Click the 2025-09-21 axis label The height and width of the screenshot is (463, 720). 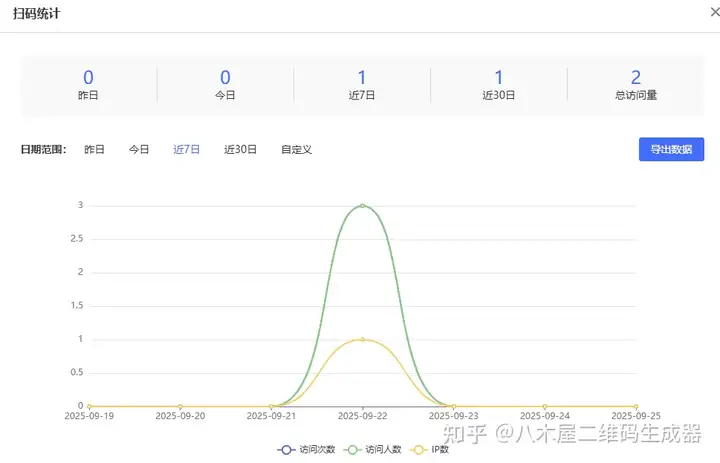pos(271,416)
